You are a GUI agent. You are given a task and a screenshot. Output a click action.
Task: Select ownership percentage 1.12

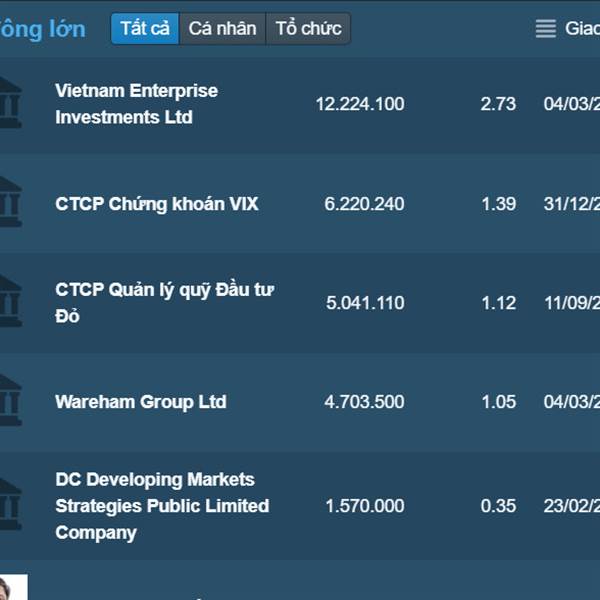coord(499,303)
